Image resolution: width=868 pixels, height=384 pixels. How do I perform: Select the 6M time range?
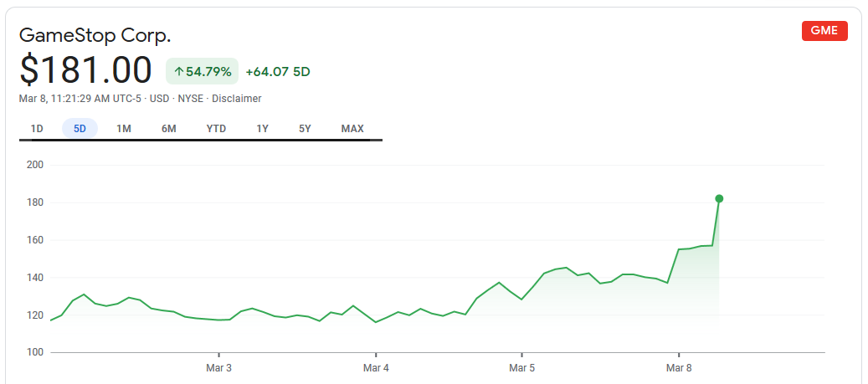click(169, 129)
